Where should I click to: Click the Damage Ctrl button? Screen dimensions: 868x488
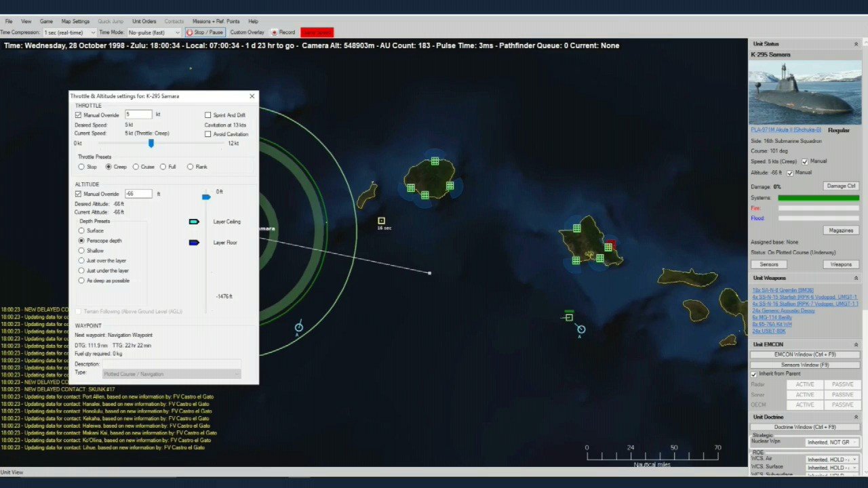[x=841, y=186]
